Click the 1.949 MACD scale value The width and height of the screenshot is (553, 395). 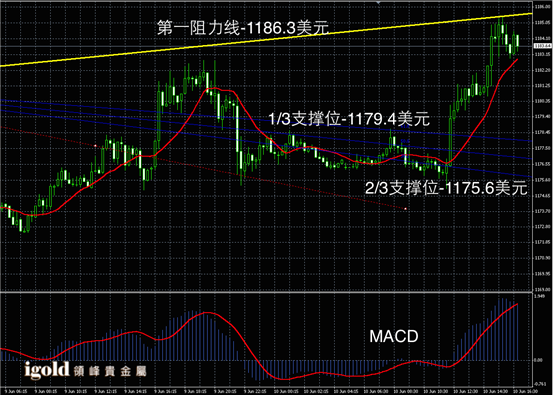539,296
